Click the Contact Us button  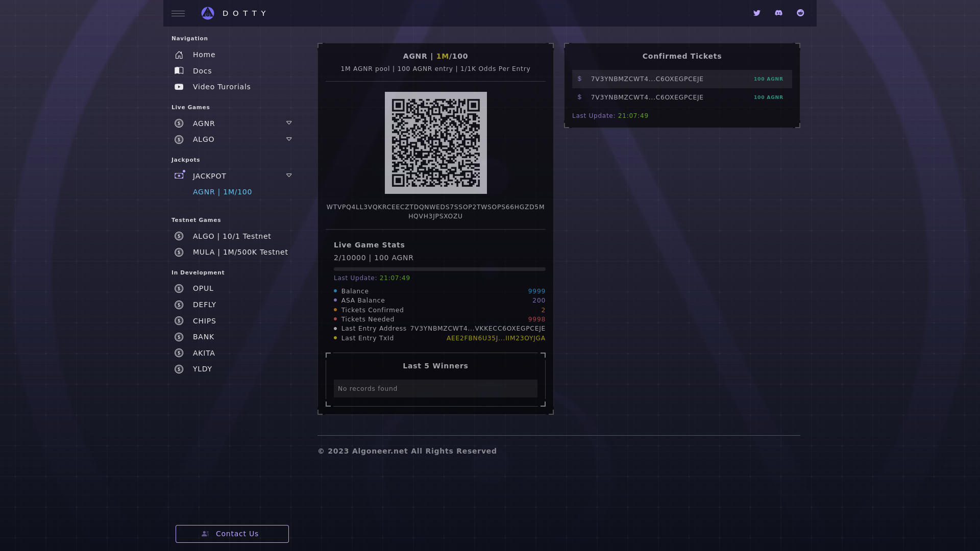[x=232, y=534]
